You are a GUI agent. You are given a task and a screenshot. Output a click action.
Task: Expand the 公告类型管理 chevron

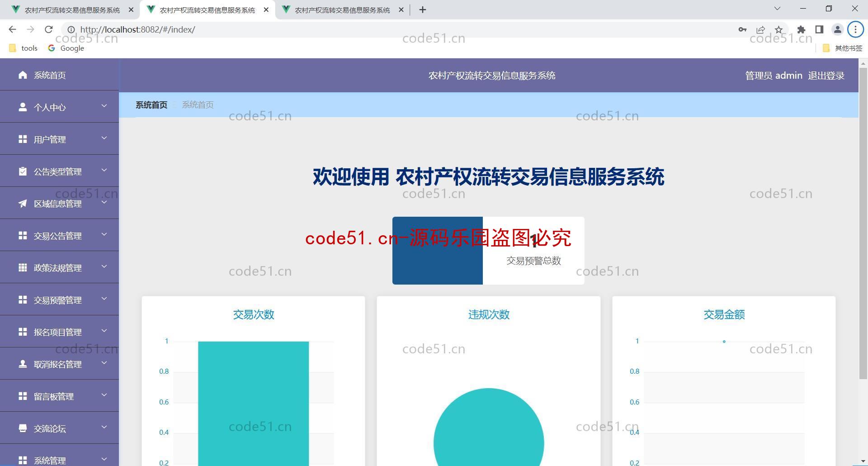pos(104,170)
